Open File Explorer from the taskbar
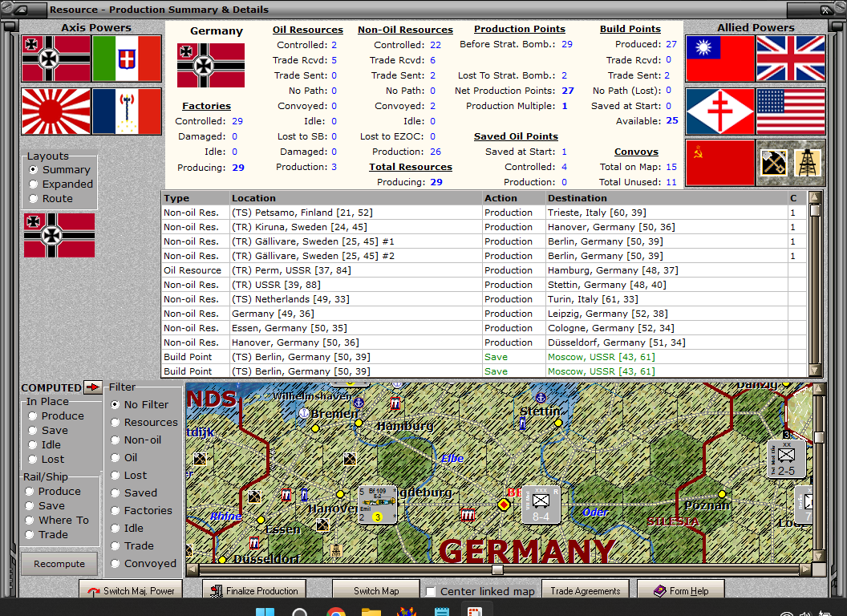Viewport: 847px width, 616px height. (371, 612)
